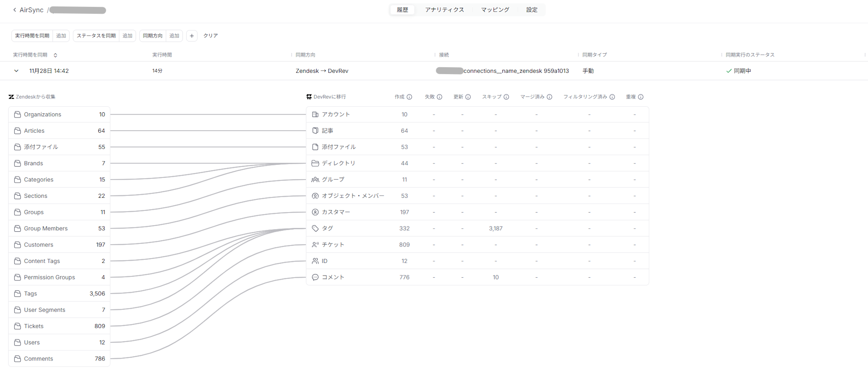
Task: Click the back arrow beside AirSync
Action: (14, 10)
